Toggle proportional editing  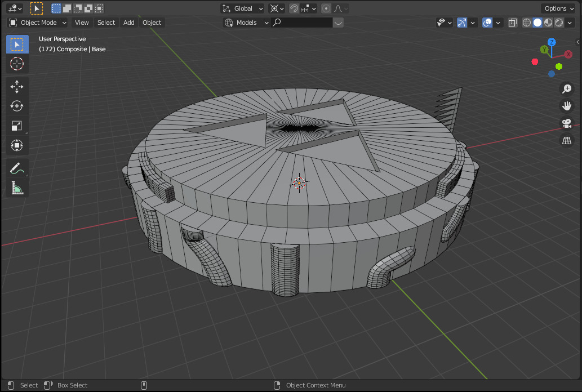click(326, 8)
